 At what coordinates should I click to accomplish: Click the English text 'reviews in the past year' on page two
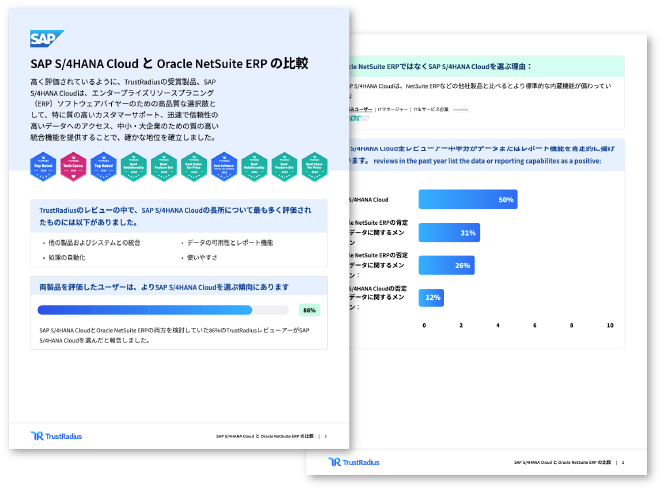click(x=410, y=161)
